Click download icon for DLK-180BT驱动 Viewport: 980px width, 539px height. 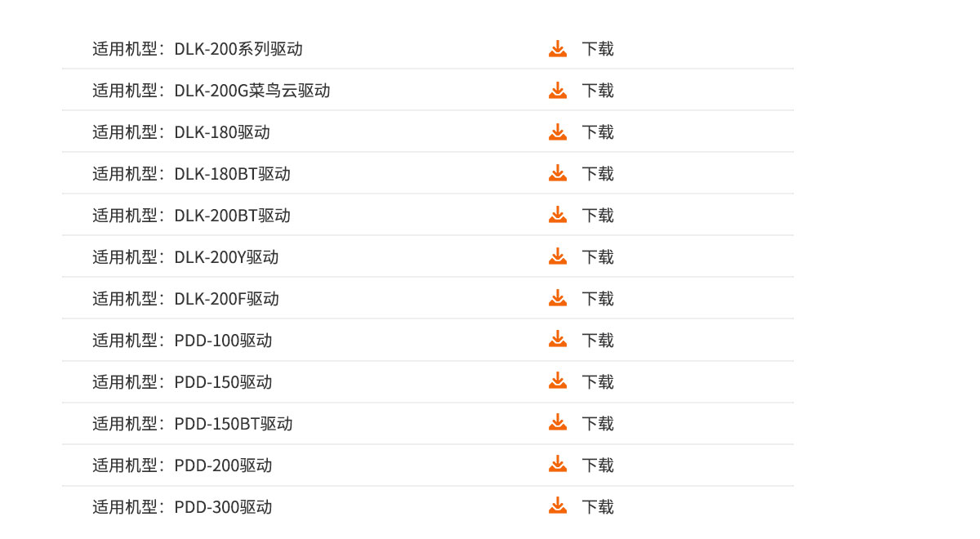tap(558, 174)
